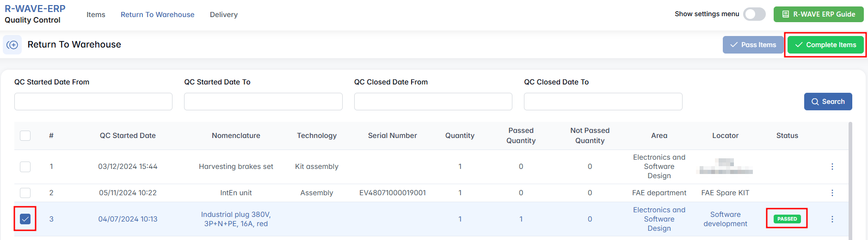Open the Items tab

(x=96, y=15)
